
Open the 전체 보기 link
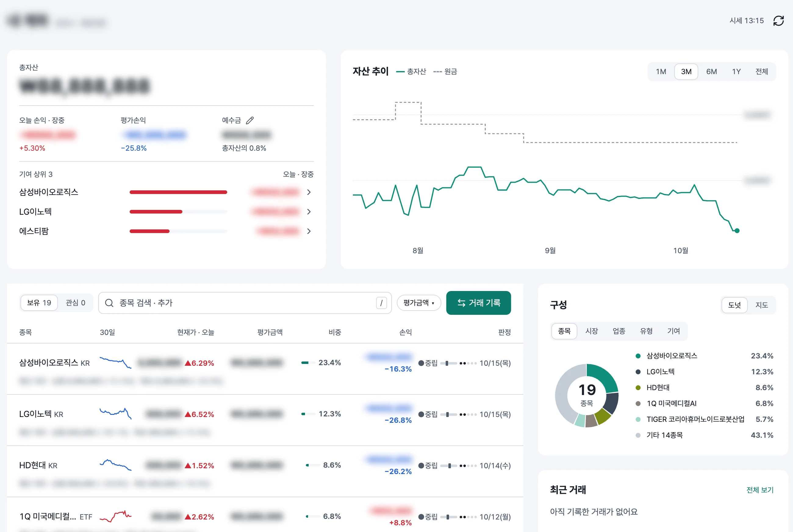760,490
